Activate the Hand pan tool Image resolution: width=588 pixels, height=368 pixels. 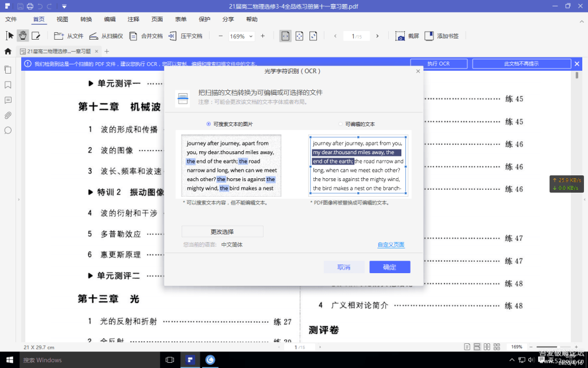click(x=23, y=36)
